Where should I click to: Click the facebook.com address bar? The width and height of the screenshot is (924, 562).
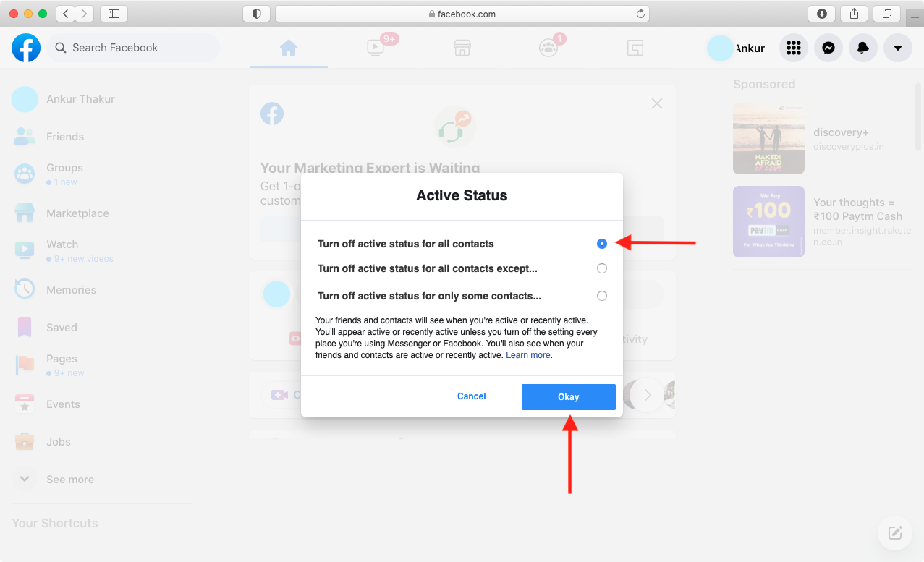click(462, 13)
